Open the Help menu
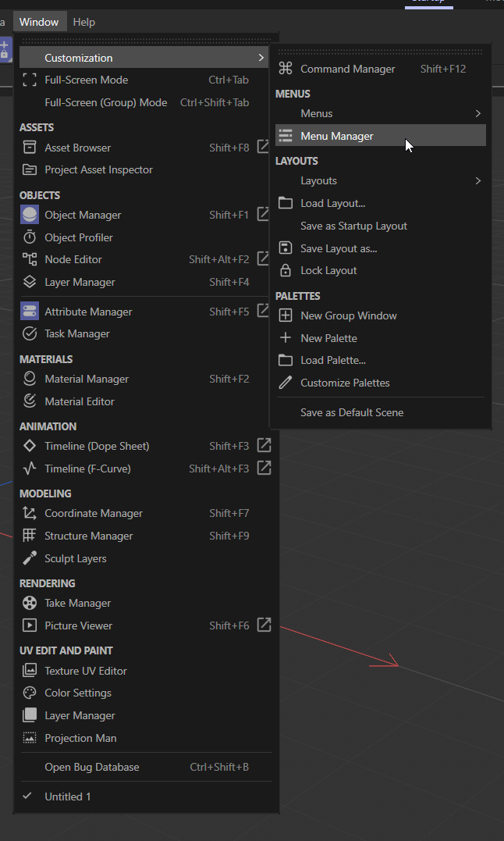The image size is (504, 841). [83, 22]
